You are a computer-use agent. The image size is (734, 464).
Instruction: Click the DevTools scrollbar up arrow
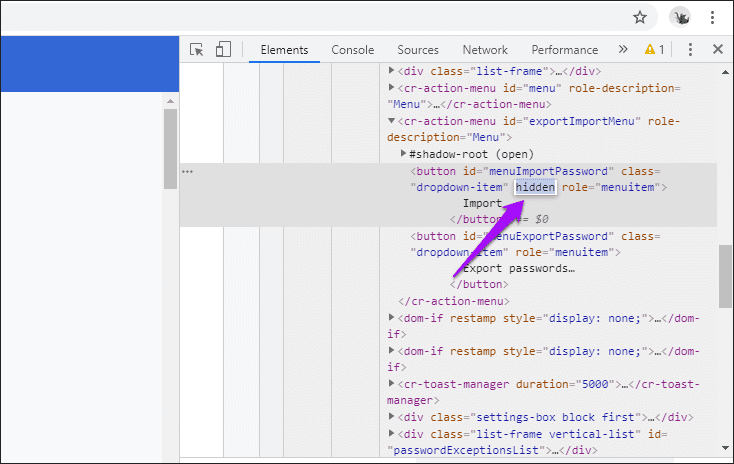tap(725, 72)
